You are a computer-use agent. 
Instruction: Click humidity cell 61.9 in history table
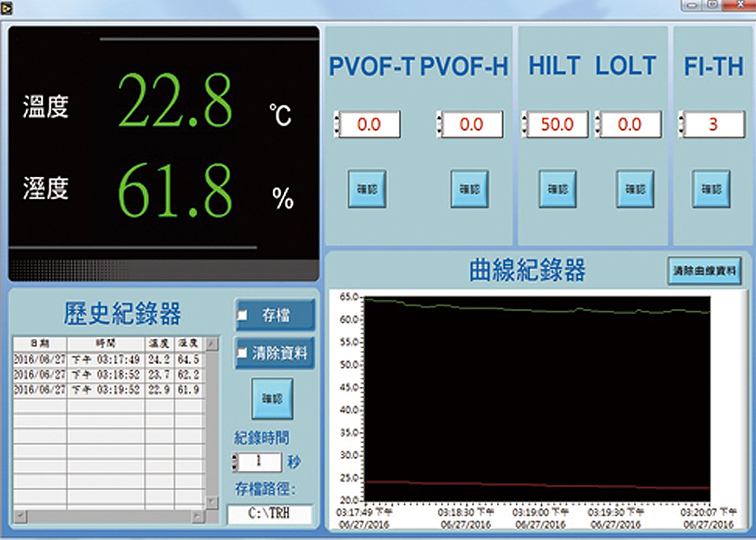click(x=189, y=389)
